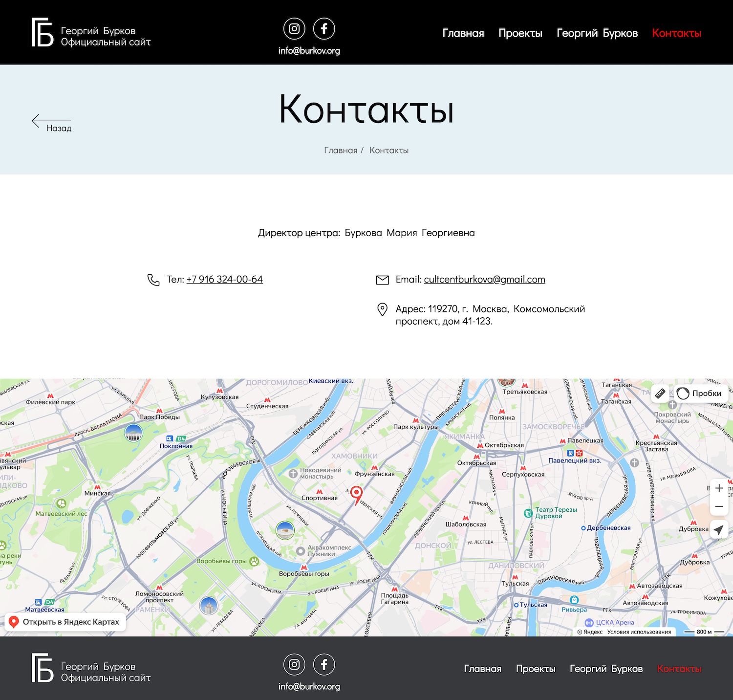Screen dimensions: 733x700
Task: Click the Минская metro label
Action: click(98, 493)
